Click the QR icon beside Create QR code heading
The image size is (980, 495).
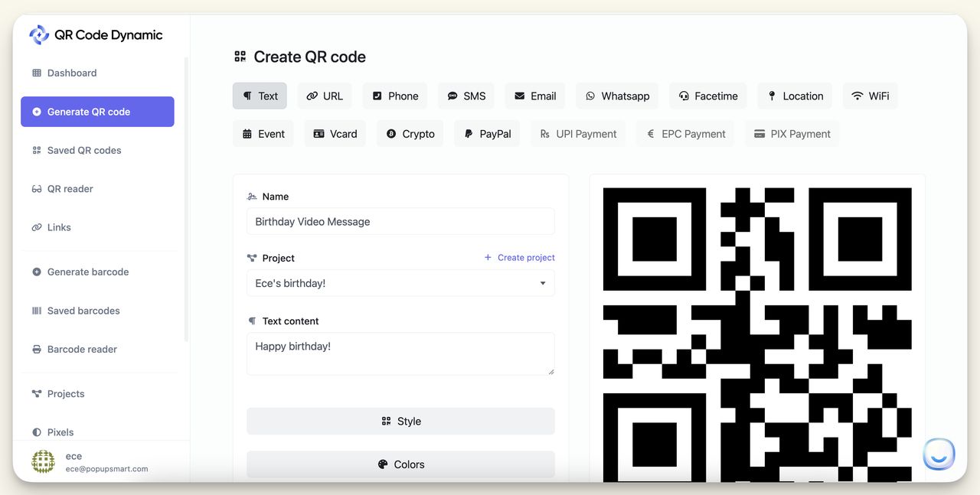point(240,57)
